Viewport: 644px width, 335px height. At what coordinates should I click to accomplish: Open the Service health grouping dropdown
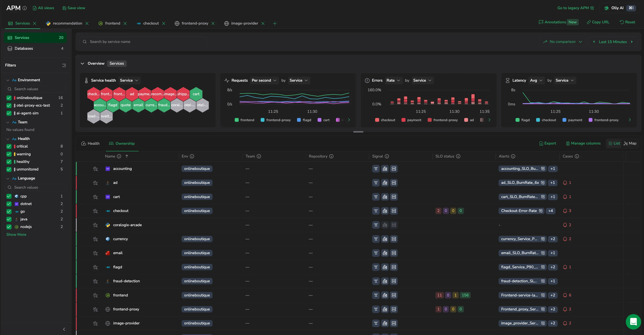click(129, 80)
